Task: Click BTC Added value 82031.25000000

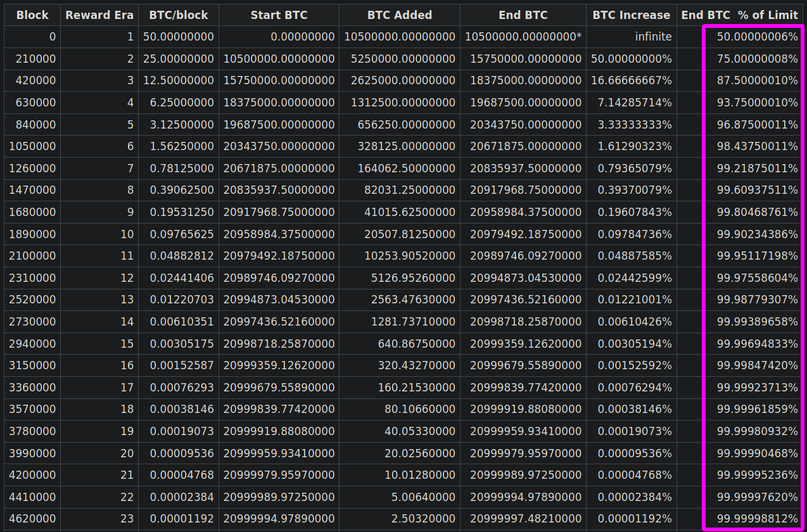Action: click(400, 191)
